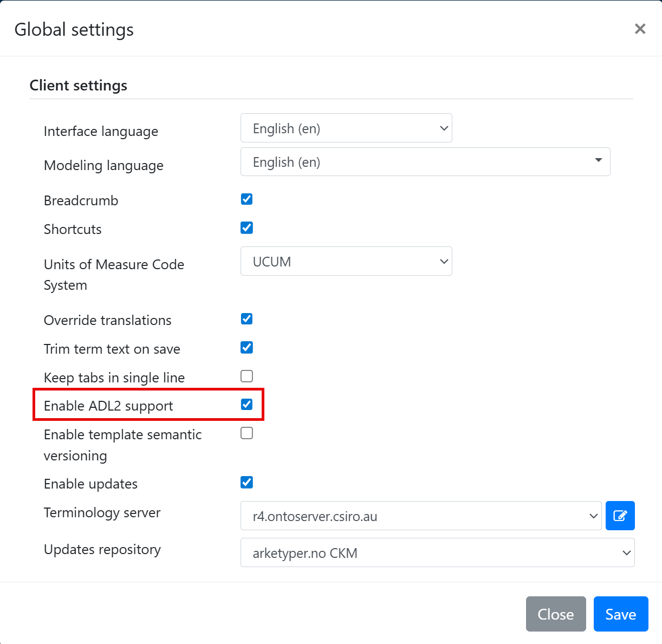Click the edit terminology server icon

coord(620,516)
